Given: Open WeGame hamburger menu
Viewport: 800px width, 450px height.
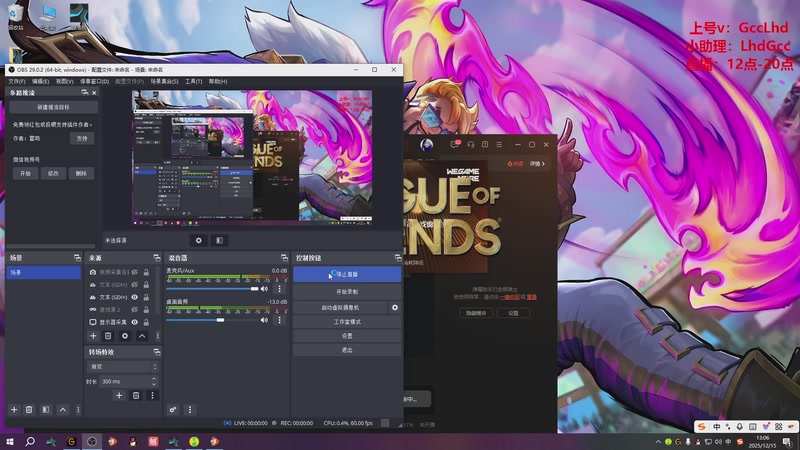Looking at the screenshot, I should 499,144.
